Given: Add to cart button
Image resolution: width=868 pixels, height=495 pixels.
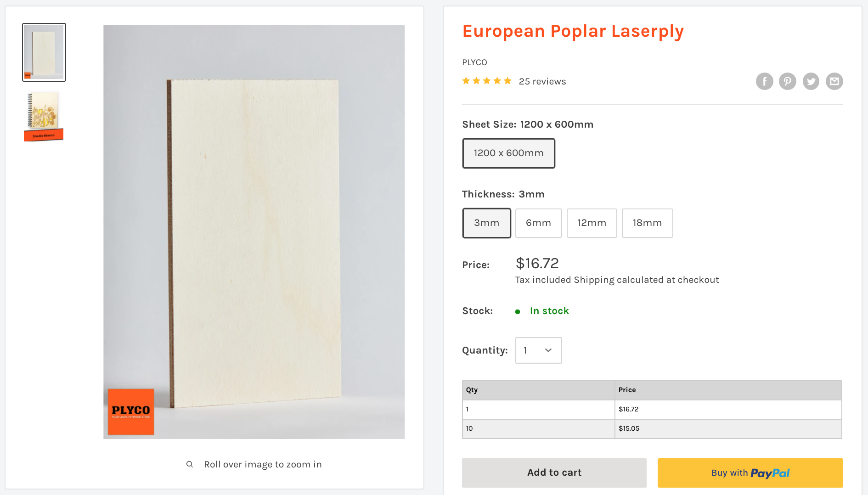Looking at the screenshot, I should (554, 472).
